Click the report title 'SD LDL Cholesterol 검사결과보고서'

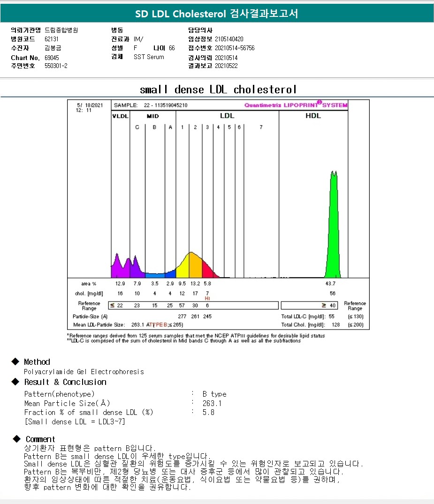coord(216,14)
